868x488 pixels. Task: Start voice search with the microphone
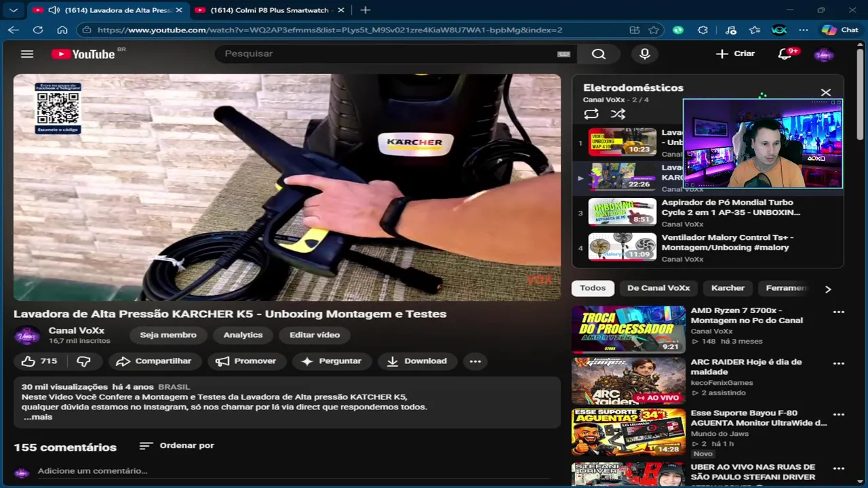click(645, 54)
